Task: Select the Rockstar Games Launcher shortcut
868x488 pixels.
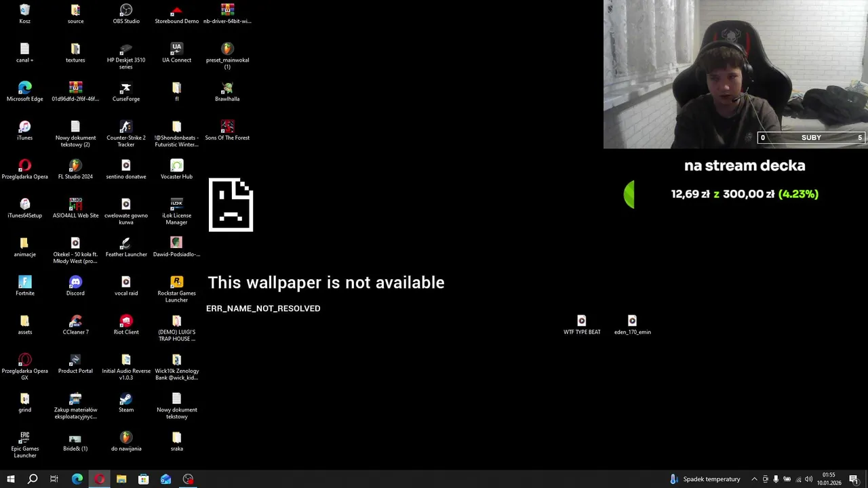Action: 176,289
